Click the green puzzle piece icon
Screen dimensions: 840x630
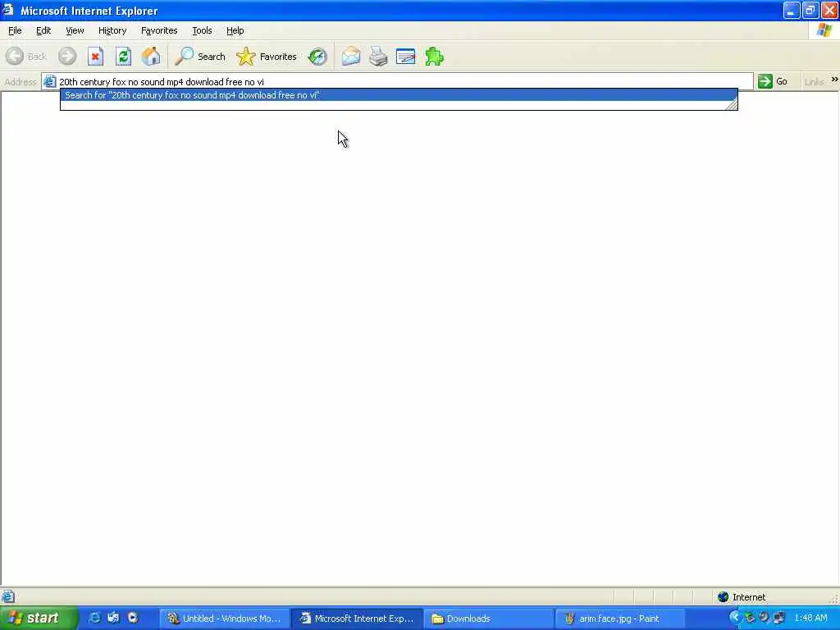tap(434, 57)
